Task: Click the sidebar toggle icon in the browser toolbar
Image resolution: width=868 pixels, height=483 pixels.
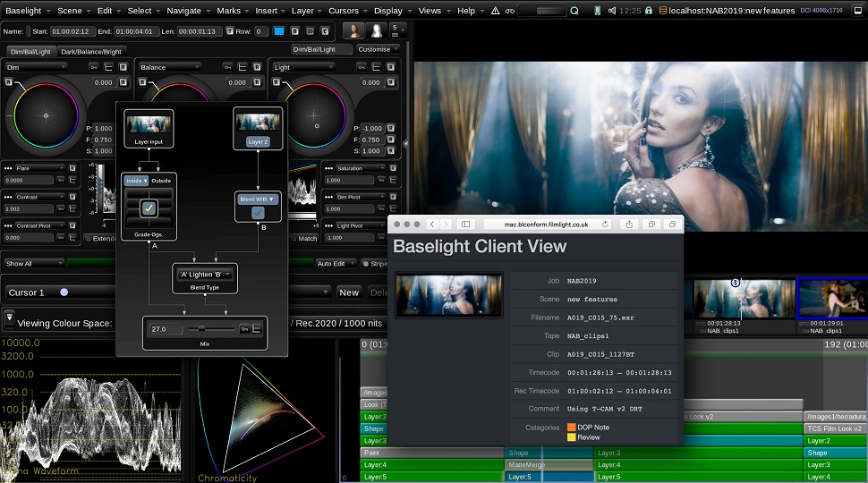Action: click(465, 225)
